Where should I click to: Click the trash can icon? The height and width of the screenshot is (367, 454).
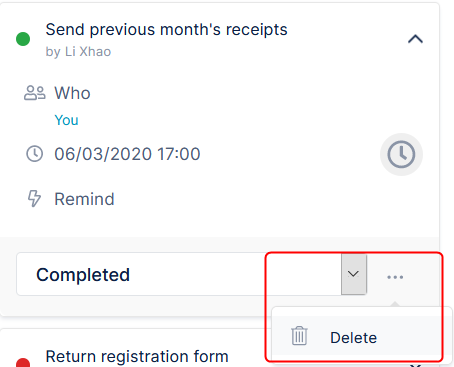299,336
